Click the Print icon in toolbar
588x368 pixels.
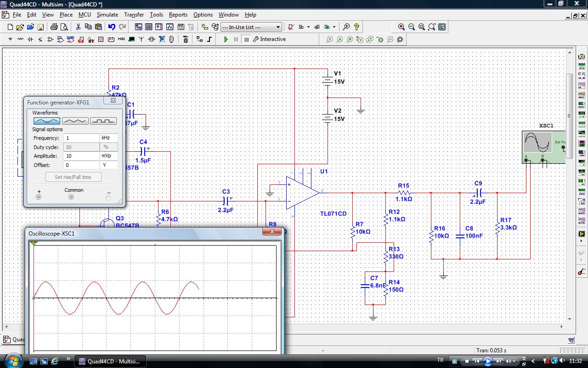(54, 27)
